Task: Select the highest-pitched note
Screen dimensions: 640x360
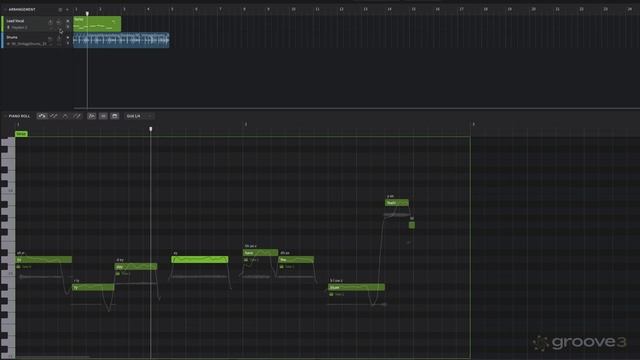Action: click(397, 202)
